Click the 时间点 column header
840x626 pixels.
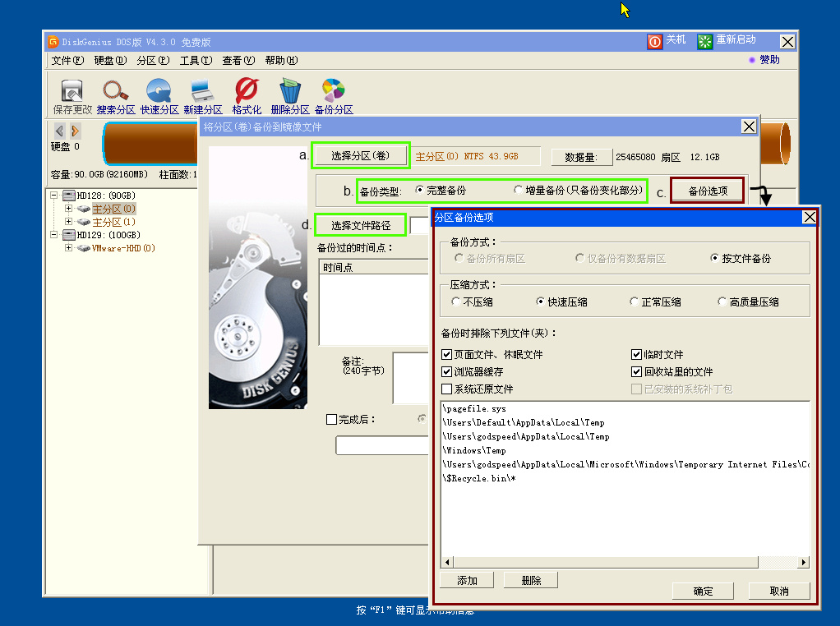pos(374,267)
